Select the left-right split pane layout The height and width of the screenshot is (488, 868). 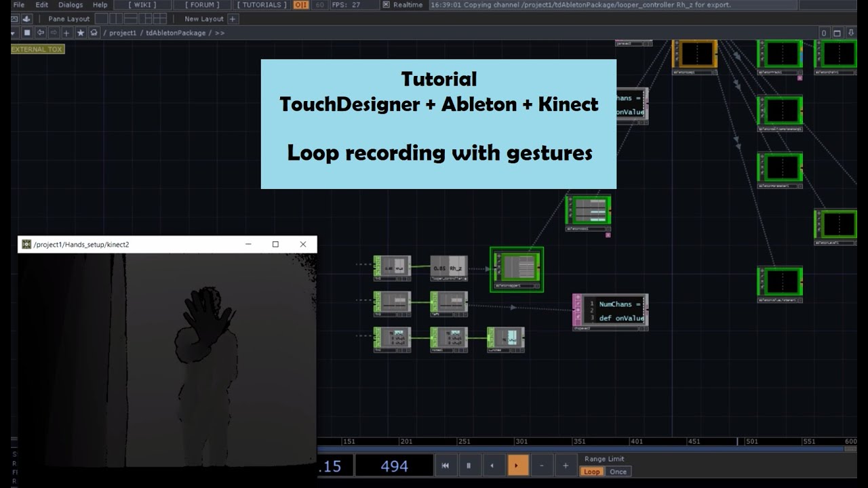pyautogui.click(x=116, y=19)
